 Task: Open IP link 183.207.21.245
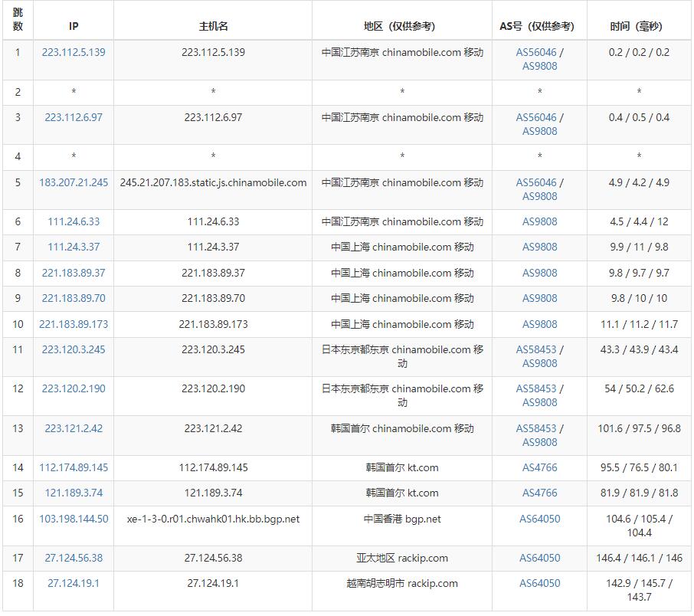click(74, 182)
